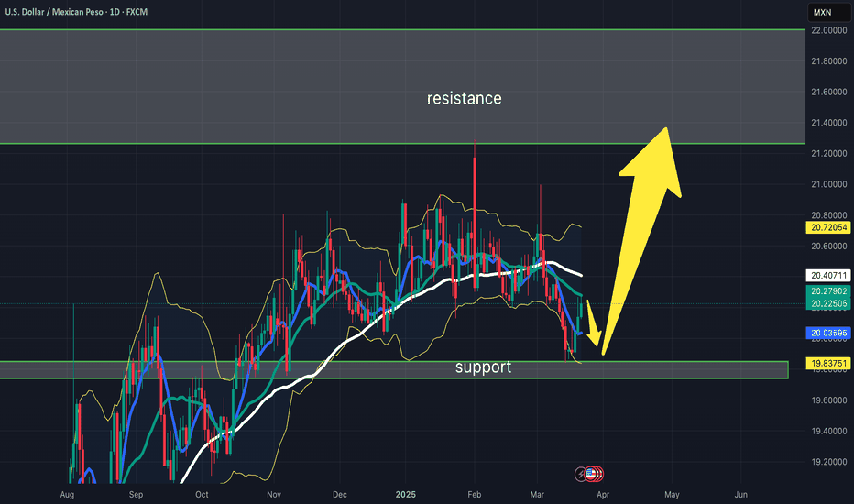
Task: Click the 21.20000 price axis label
Action: click(828, 154)
